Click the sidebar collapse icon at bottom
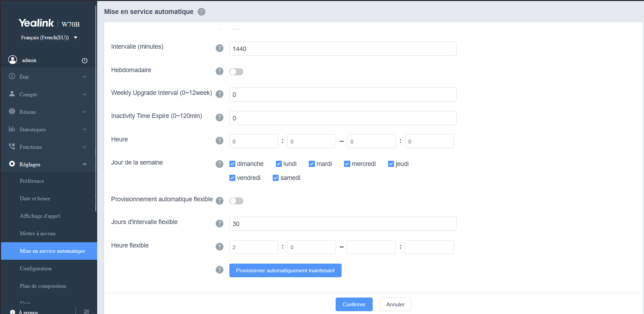644x314 pixels. pyautogui.click(x=86, y=311)
